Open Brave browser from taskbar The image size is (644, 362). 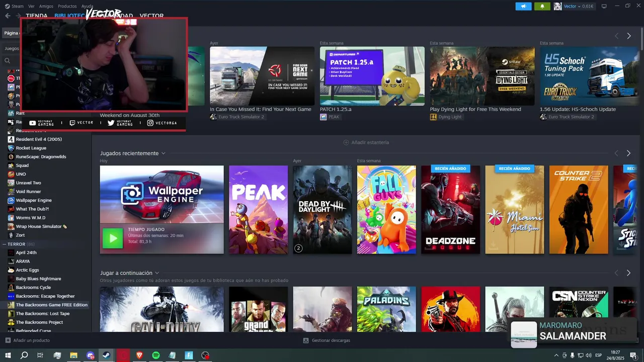click(x=139, y=355)
